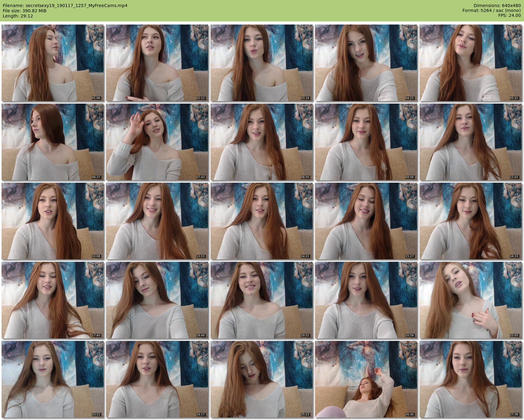Image resolution: width=524 pixels, height=420 pixels.
Task: Click the Filename text in the header
Action: 65,6
